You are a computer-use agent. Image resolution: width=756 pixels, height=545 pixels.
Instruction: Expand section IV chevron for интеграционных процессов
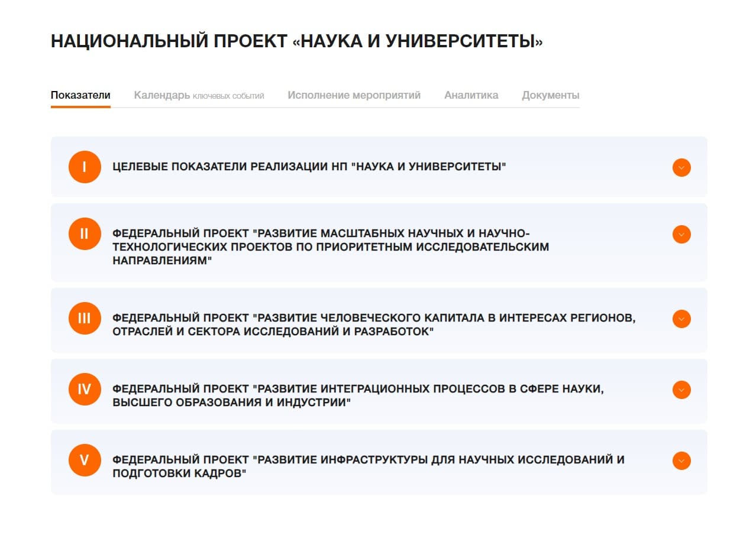681,390
